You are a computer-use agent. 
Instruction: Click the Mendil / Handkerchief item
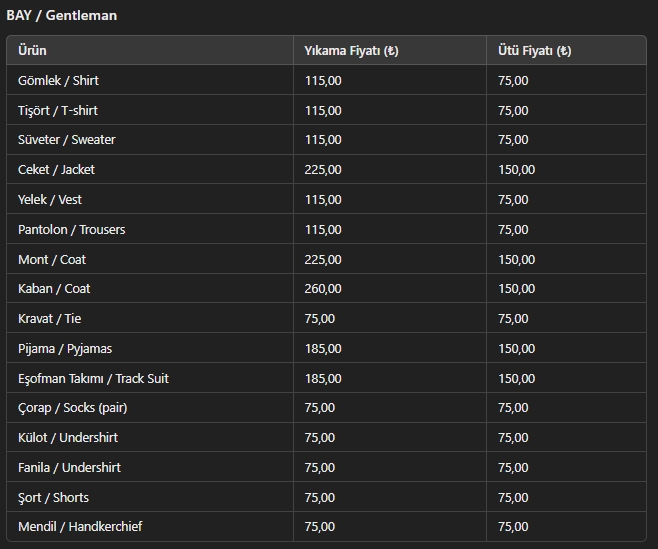tap(80, 527)
